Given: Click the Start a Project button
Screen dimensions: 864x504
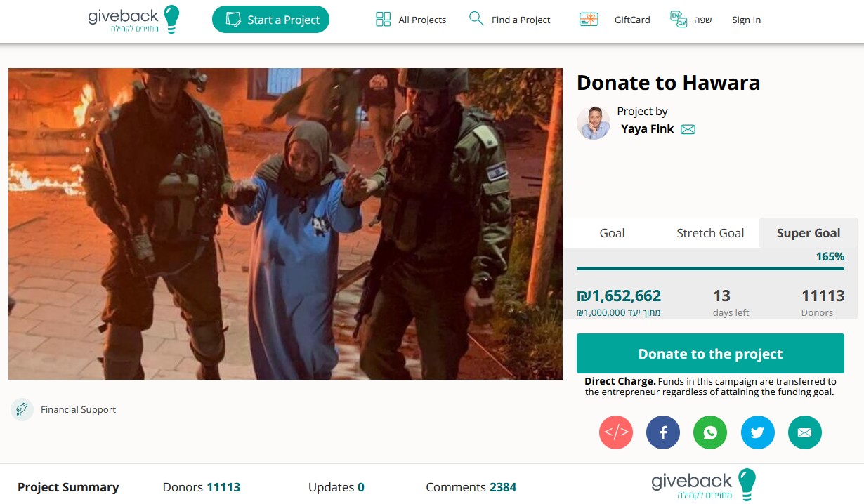Looking at the screenshot, I should click(x=270, y=20).
